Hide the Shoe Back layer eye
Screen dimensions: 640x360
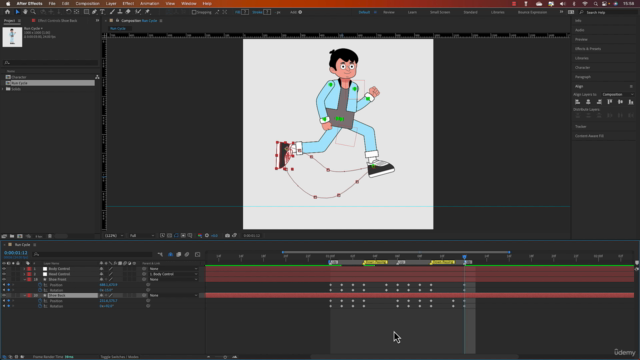[4, 296]
